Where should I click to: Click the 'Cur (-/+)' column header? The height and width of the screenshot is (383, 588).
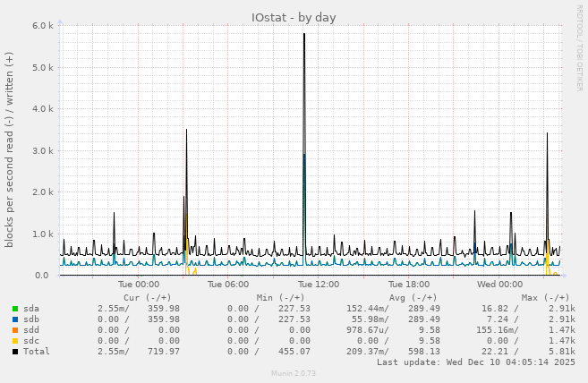pyautogui.click(x=148, y=298)
